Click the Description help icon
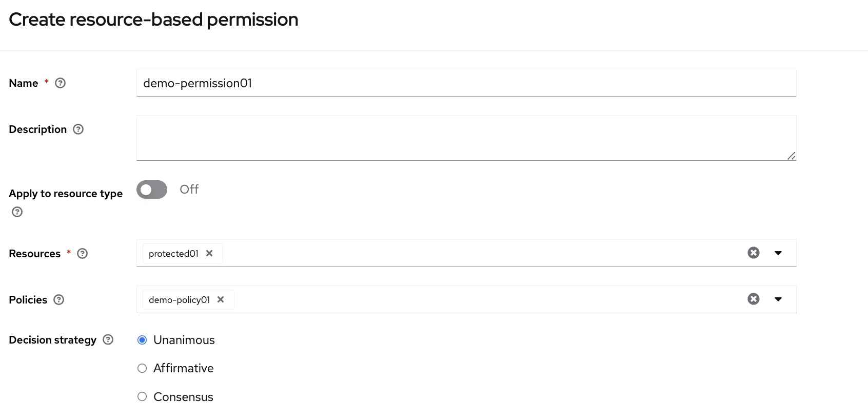 [x=78, y=129]
